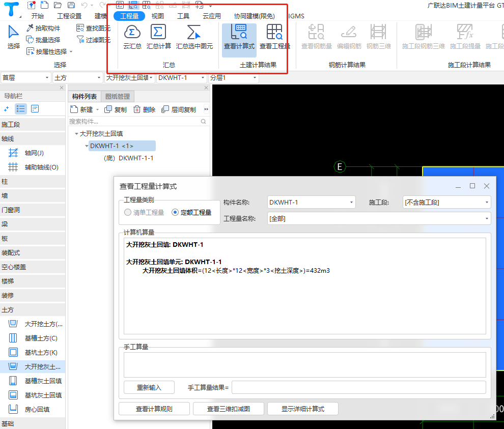Click the add icon in navigation bar
Image resolution: width=504 pixels, height=429 pixels.
(7, 109)
